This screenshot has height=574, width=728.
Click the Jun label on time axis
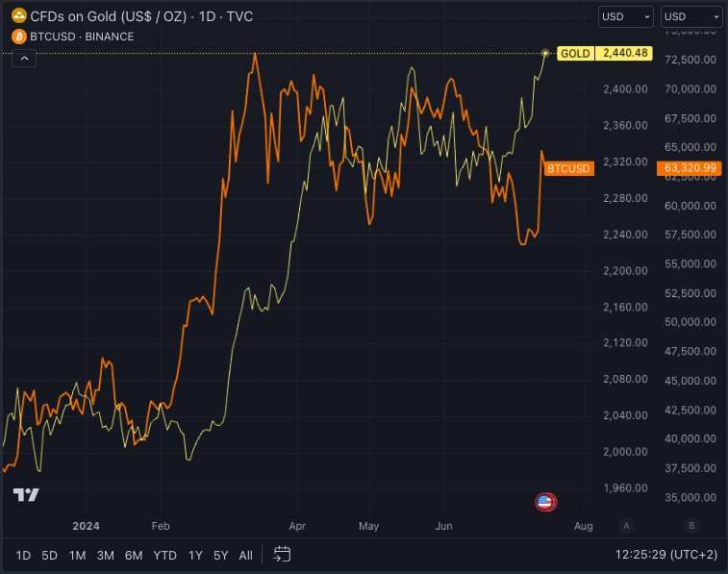[443, 526]
